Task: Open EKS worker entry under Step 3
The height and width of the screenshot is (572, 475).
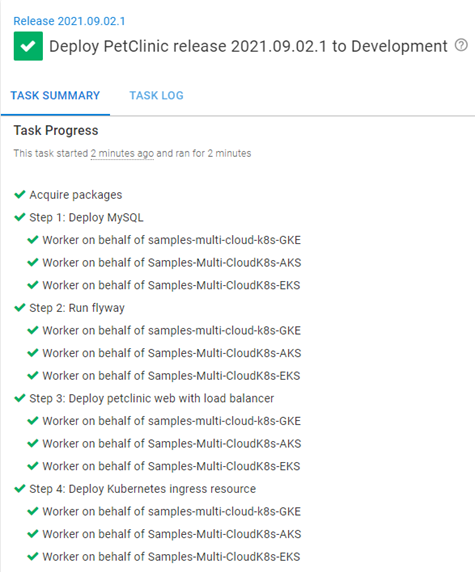Action: (171, 466)
